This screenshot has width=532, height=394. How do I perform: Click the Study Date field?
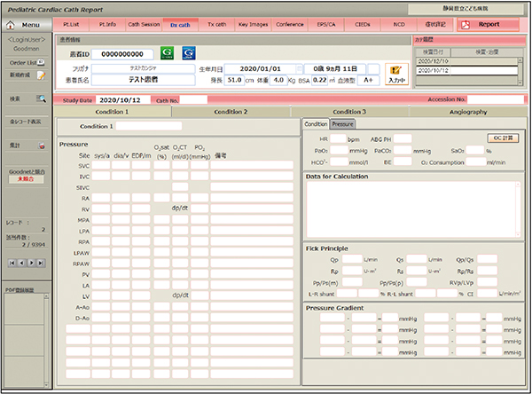click(x=123, y=100)
